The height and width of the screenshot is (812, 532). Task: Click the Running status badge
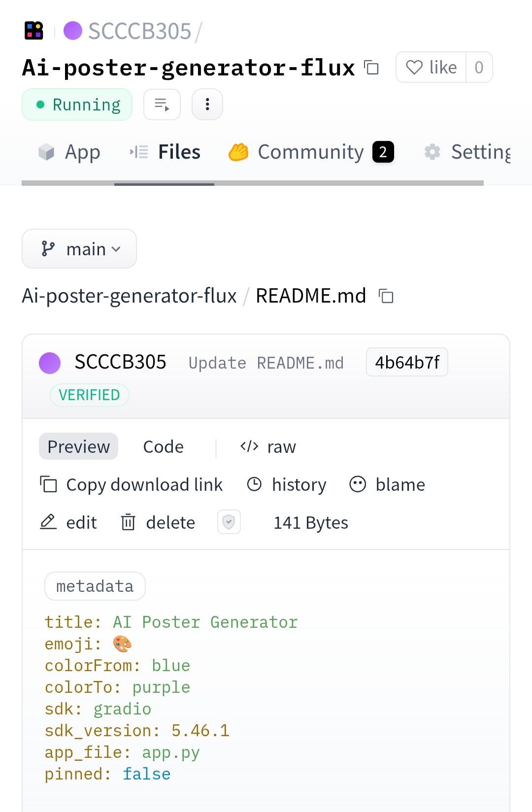click(77, 104)
